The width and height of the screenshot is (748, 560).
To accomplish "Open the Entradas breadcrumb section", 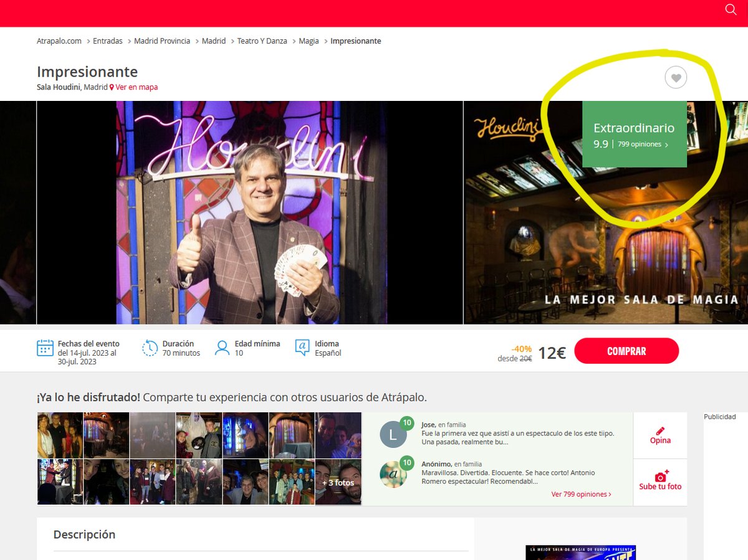I will [x=107, y=40].
